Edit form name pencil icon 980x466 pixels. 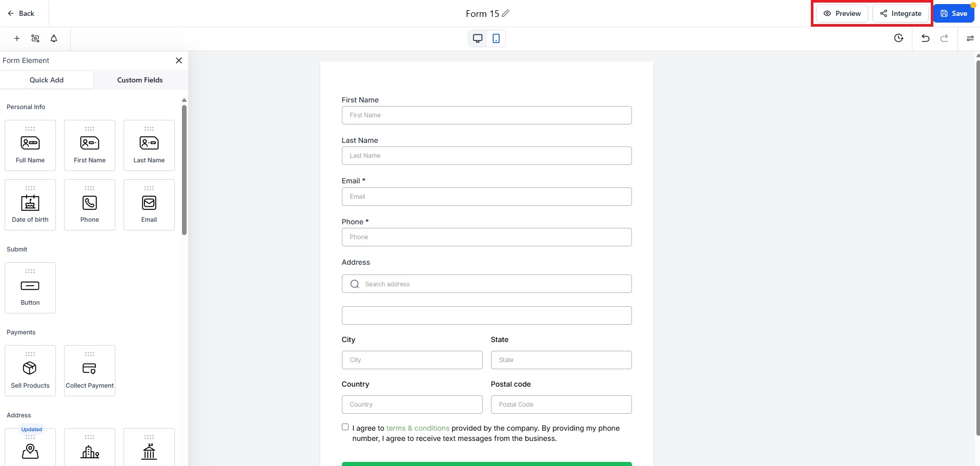(x=505, y=13)
